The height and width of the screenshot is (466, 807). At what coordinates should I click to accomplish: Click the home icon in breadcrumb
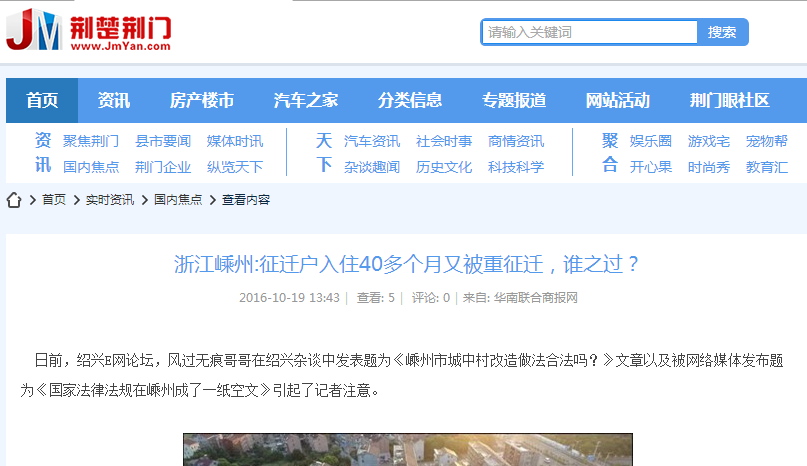[14, 200]
